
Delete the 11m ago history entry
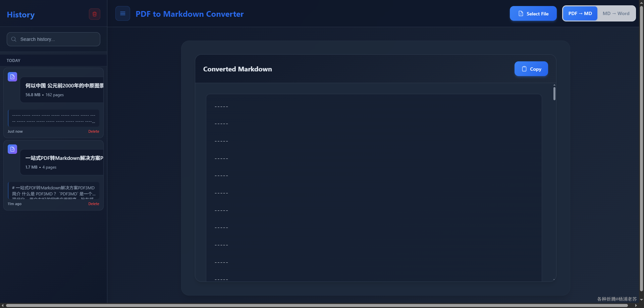tap(94, 204)
